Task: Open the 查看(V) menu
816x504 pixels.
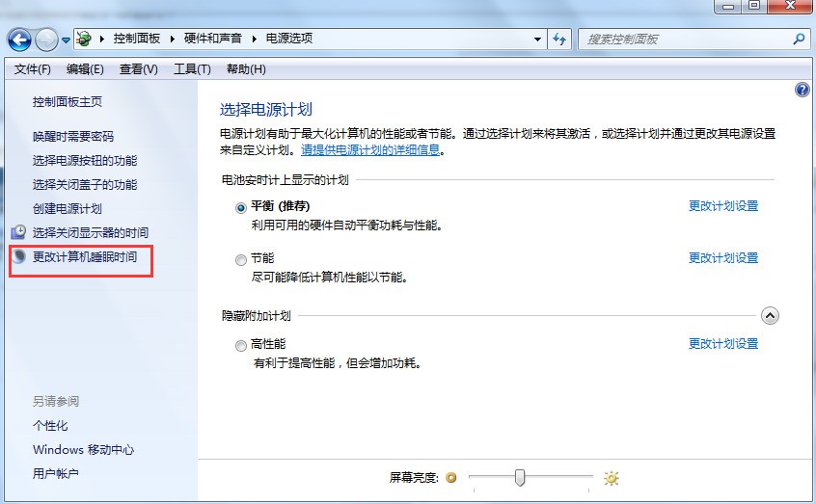Action: point(139,69)
